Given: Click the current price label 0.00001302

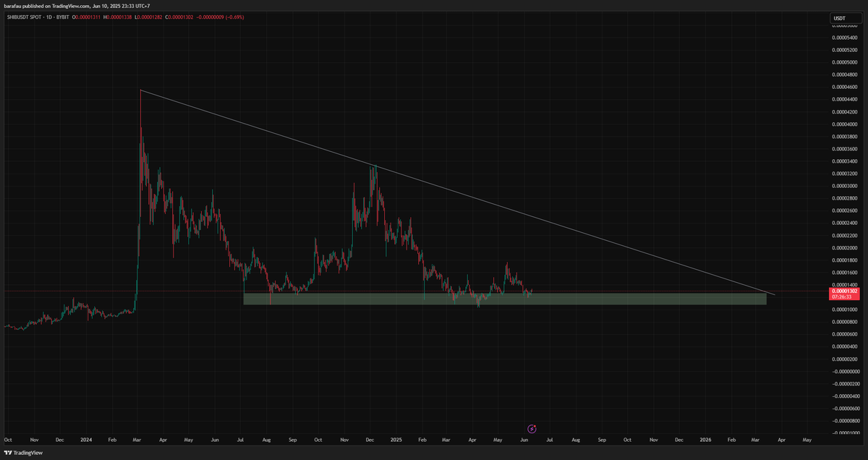Looking at the screenshot, I should click(844, 291).
